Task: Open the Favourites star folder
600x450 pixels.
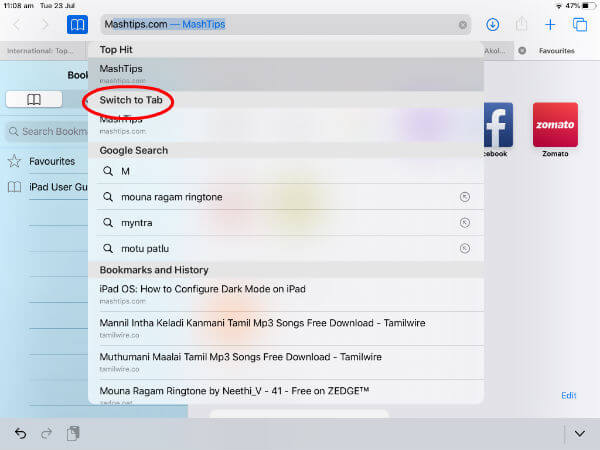Action: point(44,161)
